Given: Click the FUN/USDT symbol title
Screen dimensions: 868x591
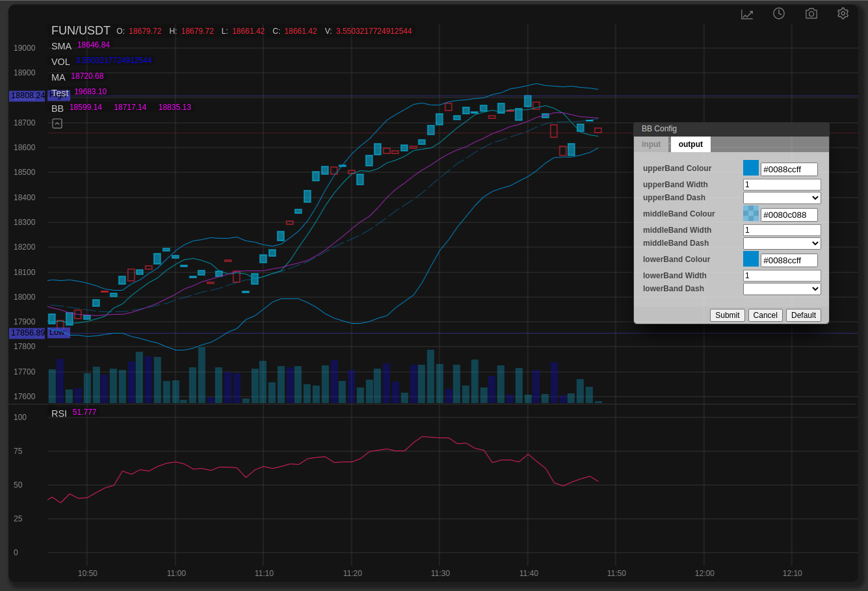Looking at the screenshot, I should [x=81, y=31].
